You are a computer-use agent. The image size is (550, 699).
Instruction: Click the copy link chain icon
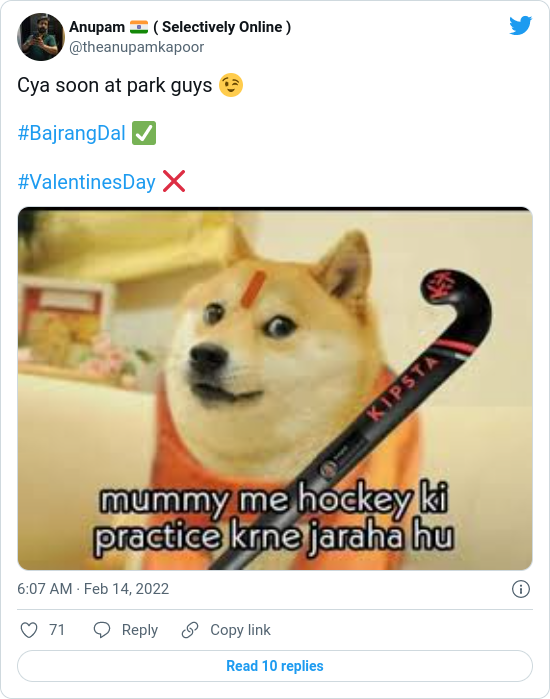190,630
